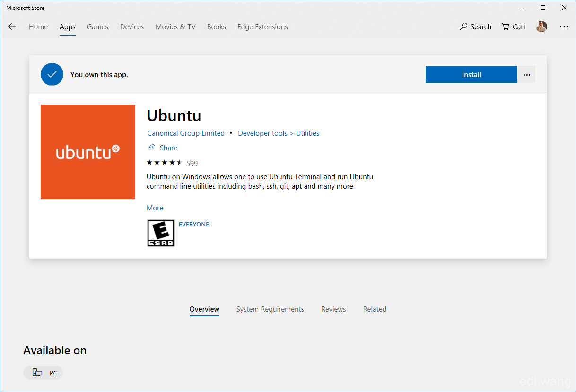576x392 pixels.
Task: Click the Ubuntu orange logo tile
Action: click(x=88, y=152)
